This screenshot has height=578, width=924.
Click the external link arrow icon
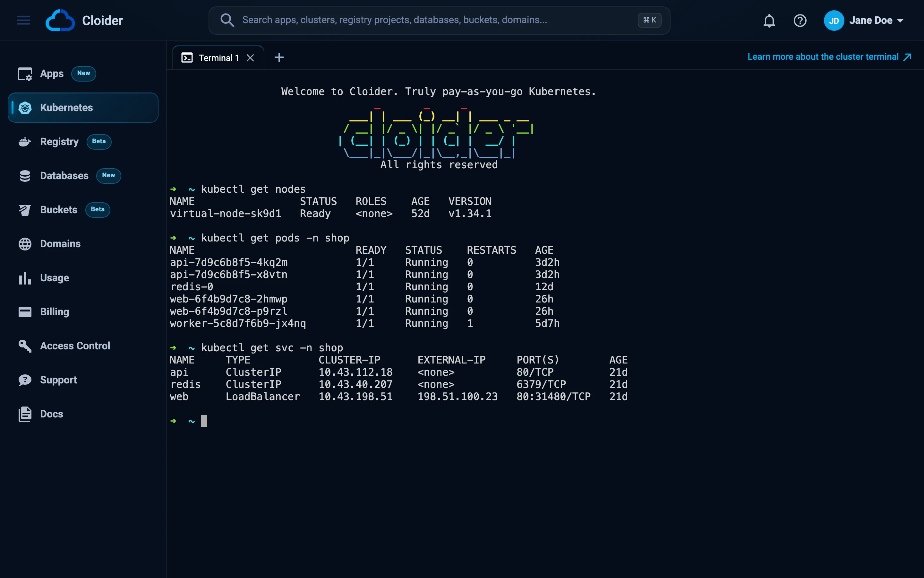(x=907, y=57)
